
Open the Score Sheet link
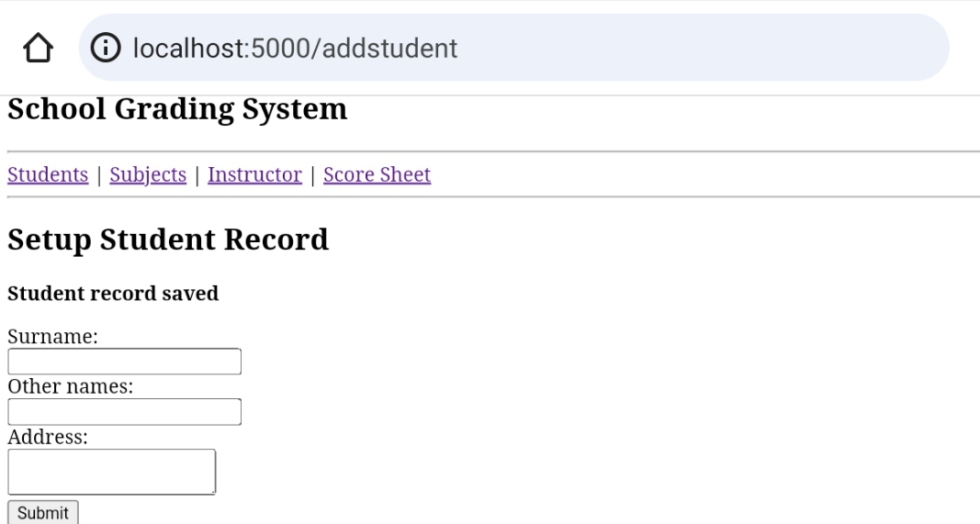pos(377,175)
